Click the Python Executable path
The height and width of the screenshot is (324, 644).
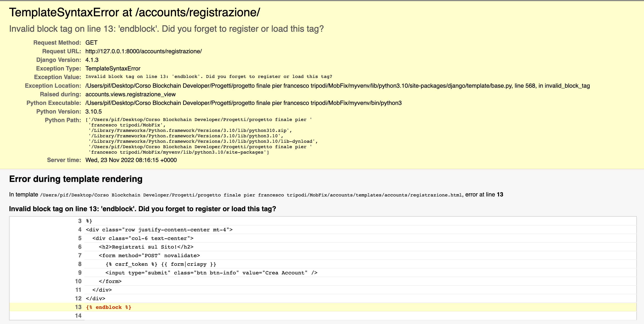coord(243,103)
